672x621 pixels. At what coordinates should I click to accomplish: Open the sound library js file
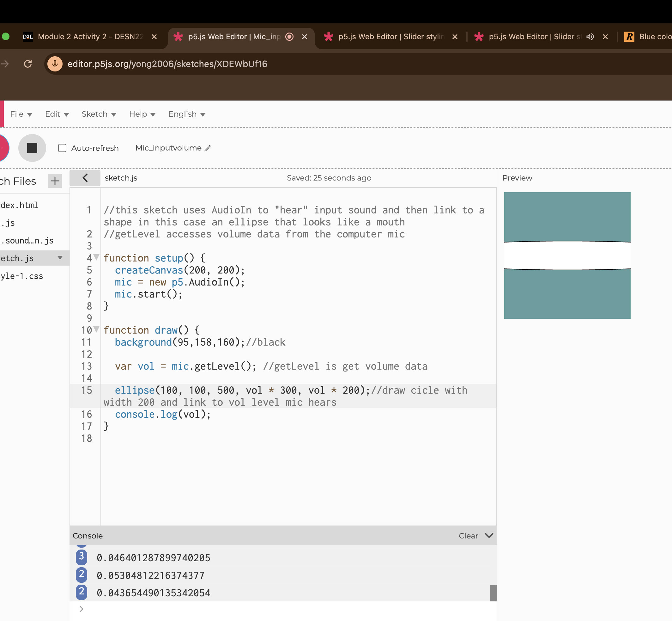point(27,241)
